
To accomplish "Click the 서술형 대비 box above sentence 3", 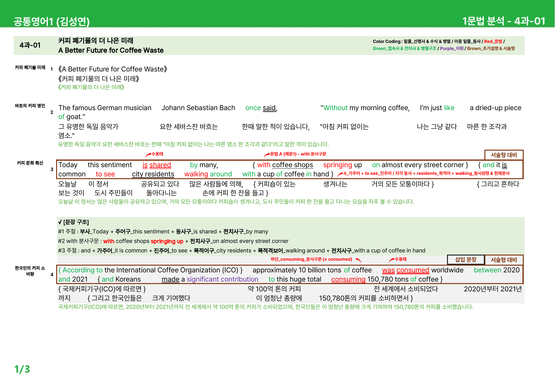I will (x=504, y=155).
